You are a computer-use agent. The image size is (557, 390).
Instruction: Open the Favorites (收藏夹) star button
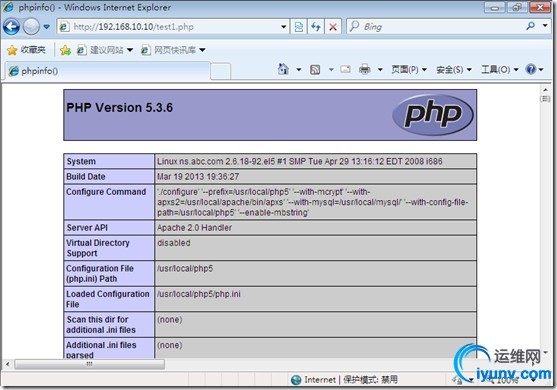tap(26, 50)
